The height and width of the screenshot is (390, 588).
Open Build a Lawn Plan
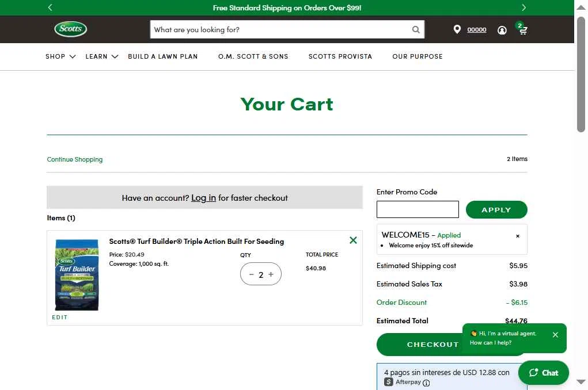[x=163, y=56]
